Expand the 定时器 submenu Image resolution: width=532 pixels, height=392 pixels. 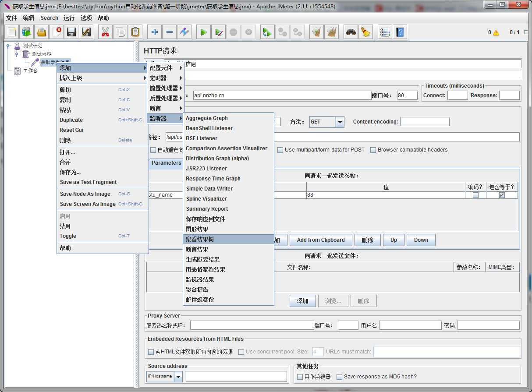(166, 78)
